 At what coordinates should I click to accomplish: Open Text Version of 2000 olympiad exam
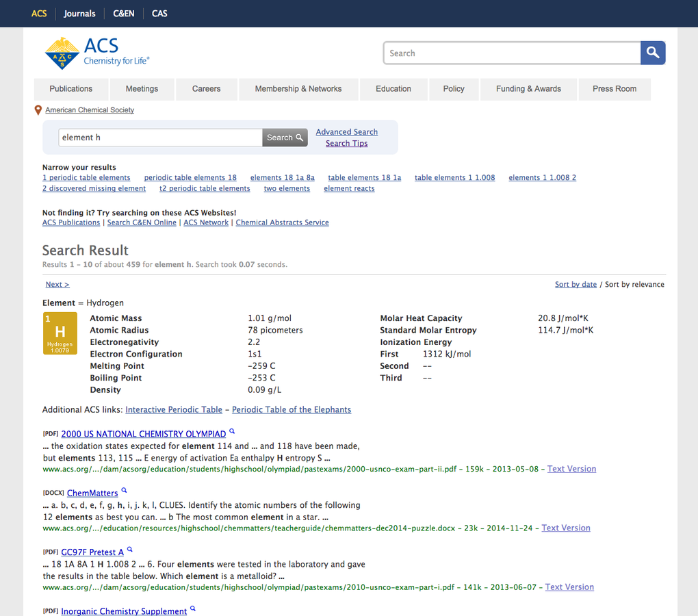click(x=571, y=469)
